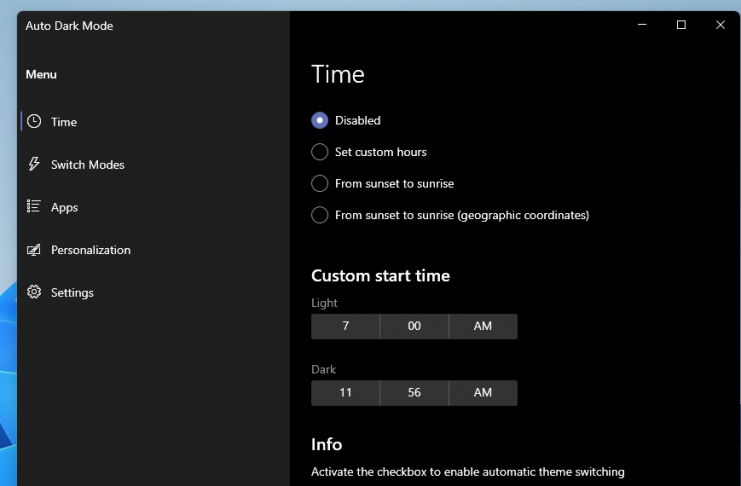
Task: Minimize the Auto Dark Mode window
Action: click(642, 25)
